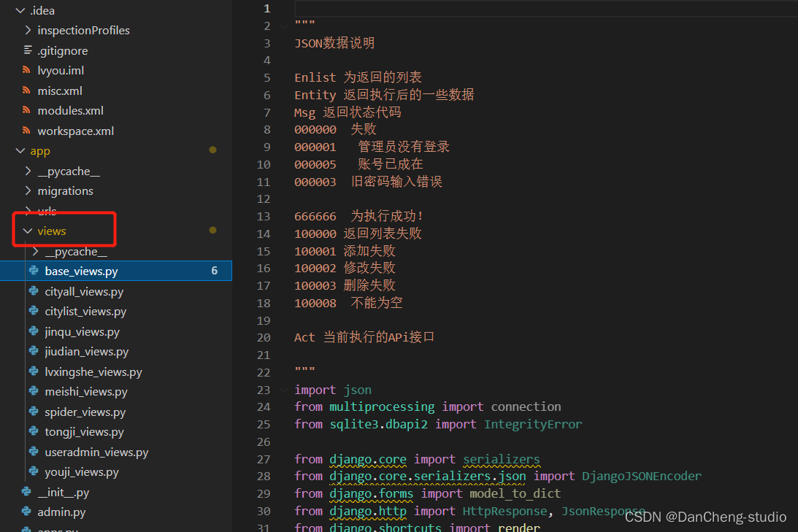Open base_views.py in the editor

pos(81,271)
